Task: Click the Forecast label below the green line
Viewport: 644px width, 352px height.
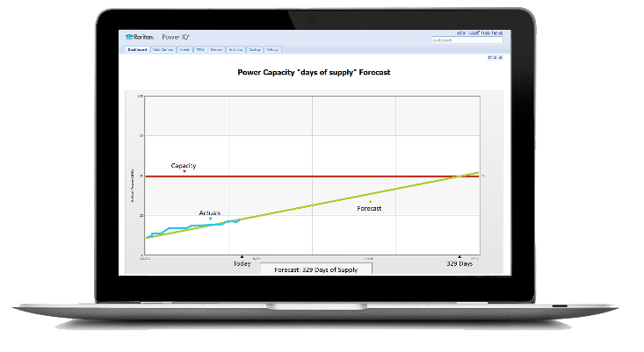Action: tap(369, 208)
